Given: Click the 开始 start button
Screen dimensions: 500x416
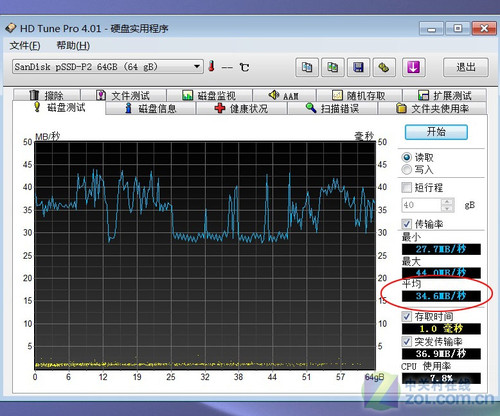Looking at the screenshot, I should coord(436,132).
